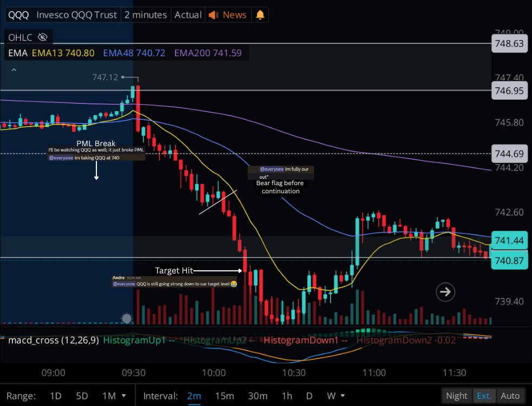The image size is (532, 406).
Task: Click the 748.63 price level tag
Action: [509, 43]
